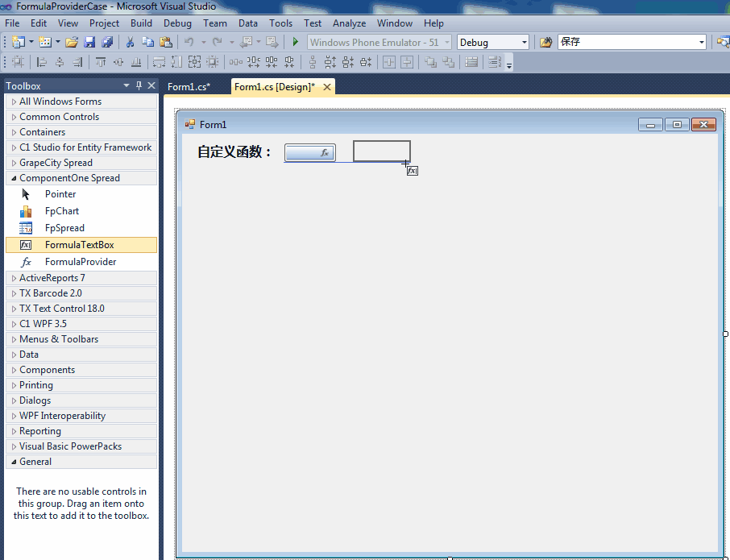
Task: Click the Center Vertically layout icon
Action: [x=407, y=62]
